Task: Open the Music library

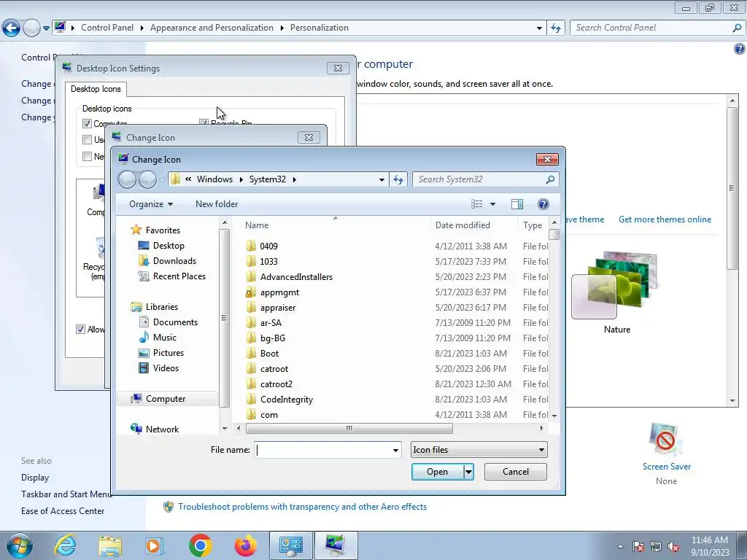Action: coord(164,337)
